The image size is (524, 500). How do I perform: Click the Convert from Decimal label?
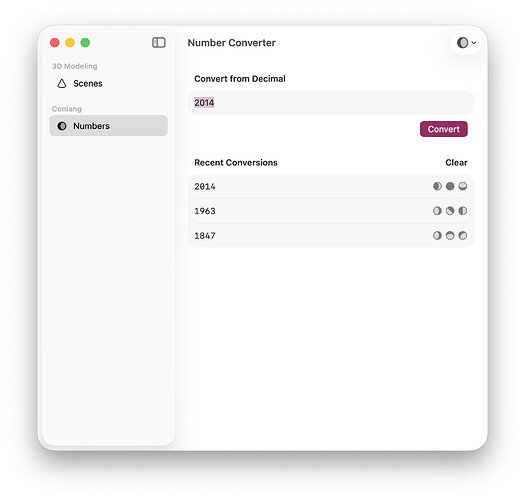pyautogui.click(x=240, y=79)
